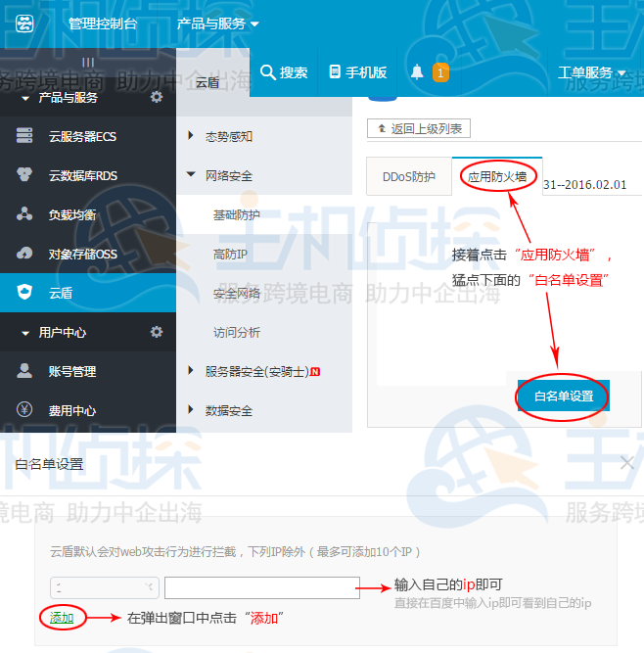Click the 返回上级列表 button
The width and height of the screenshot is (644, 653).
tap(419, 128)
